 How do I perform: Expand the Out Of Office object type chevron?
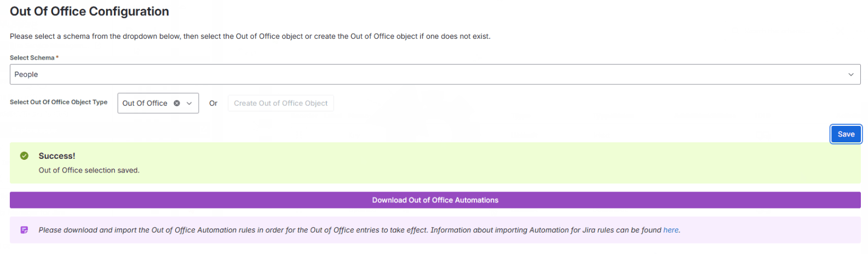(x=189, y=103)
